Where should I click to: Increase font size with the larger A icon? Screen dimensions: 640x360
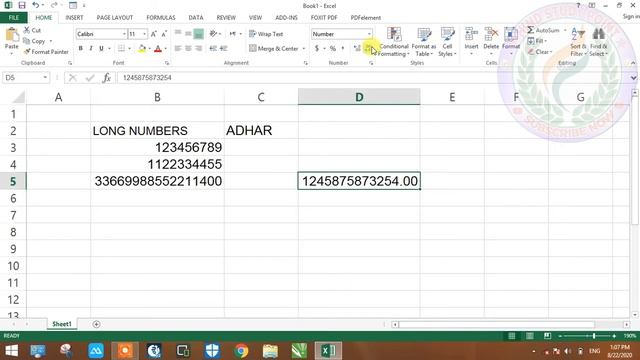click(x=154, y=34)
